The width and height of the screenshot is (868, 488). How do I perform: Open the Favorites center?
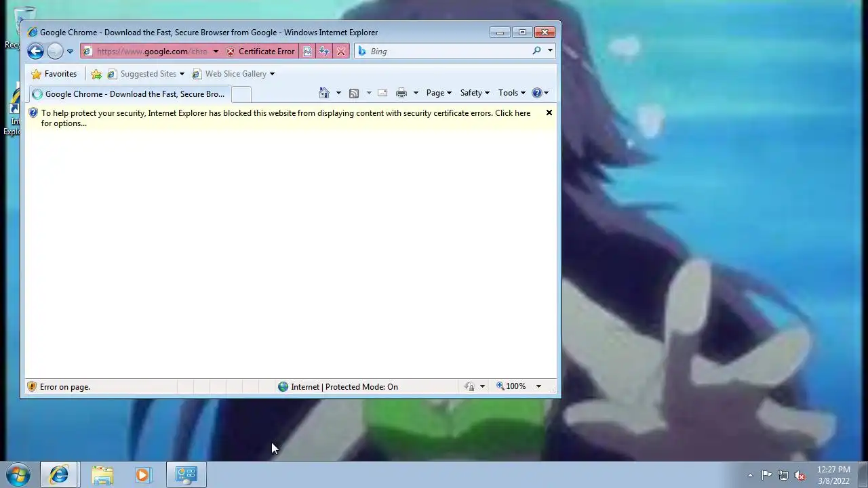[54, 74]
